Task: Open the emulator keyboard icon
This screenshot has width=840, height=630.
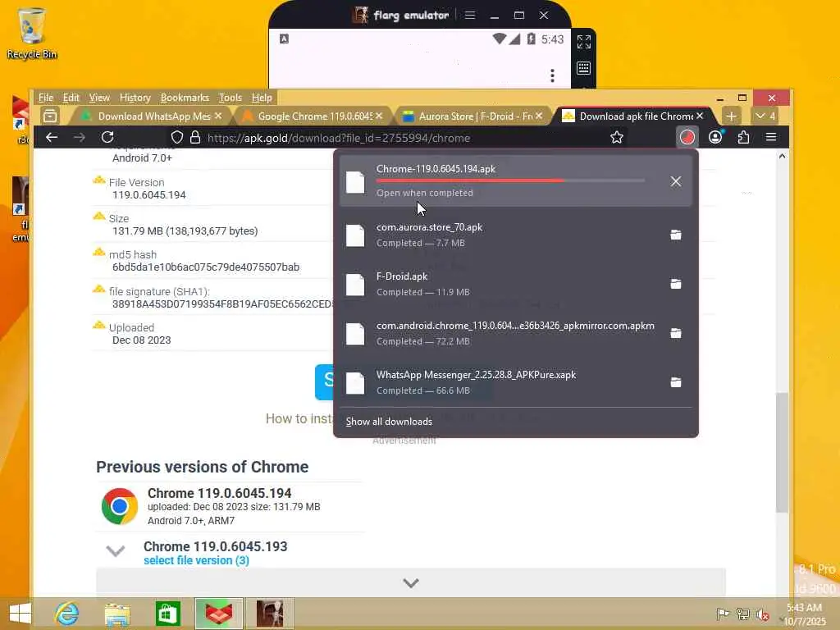Action: pos(584,68)
